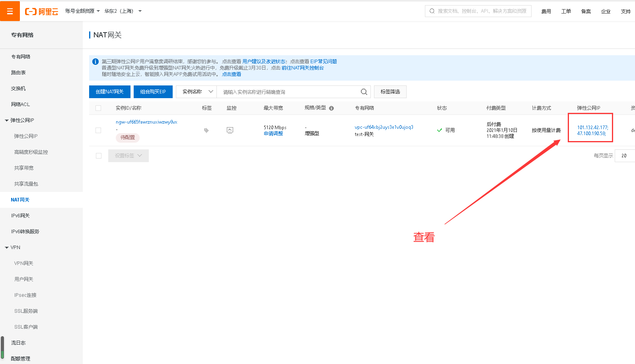Open the 设置标签 dropdown
Screen dimensions: 635x364
click(129, 156)
